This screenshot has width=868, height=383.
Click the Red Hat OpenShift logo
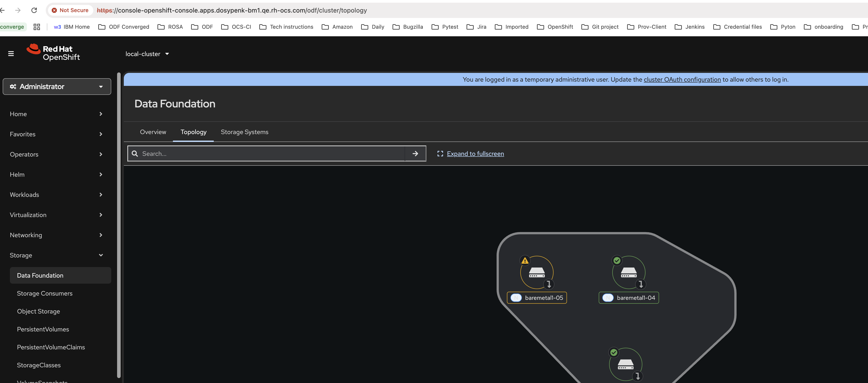pos(53,53)
